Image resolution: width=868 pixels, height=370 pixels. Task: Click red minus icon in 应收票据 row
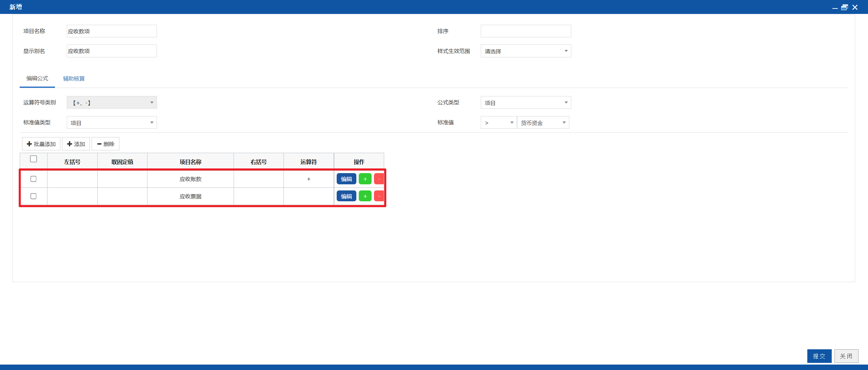379,196
